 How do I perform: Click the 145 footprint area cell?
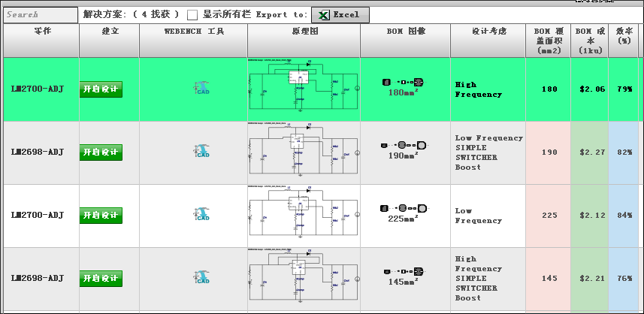click(x=549, y=279)
